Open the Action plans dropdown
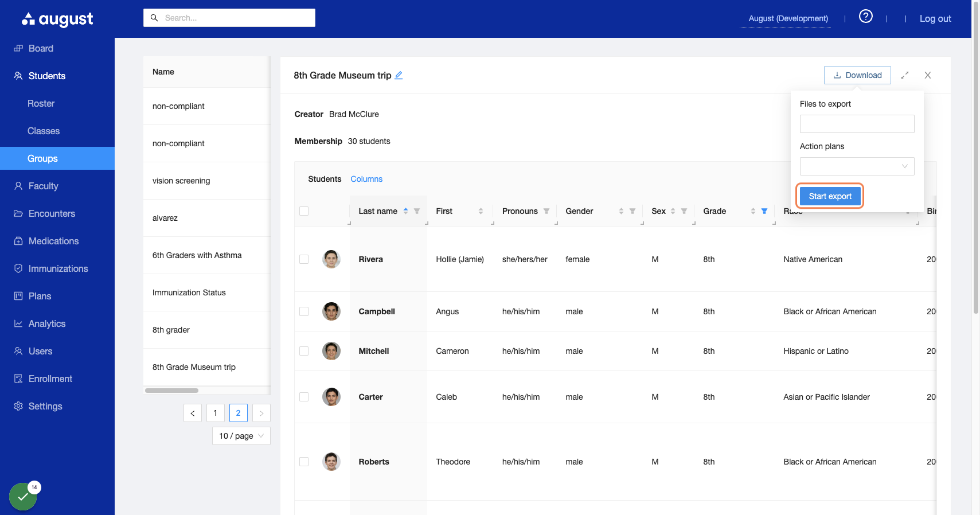This screenshot has height=515, width=980. (x=857, y=166)
